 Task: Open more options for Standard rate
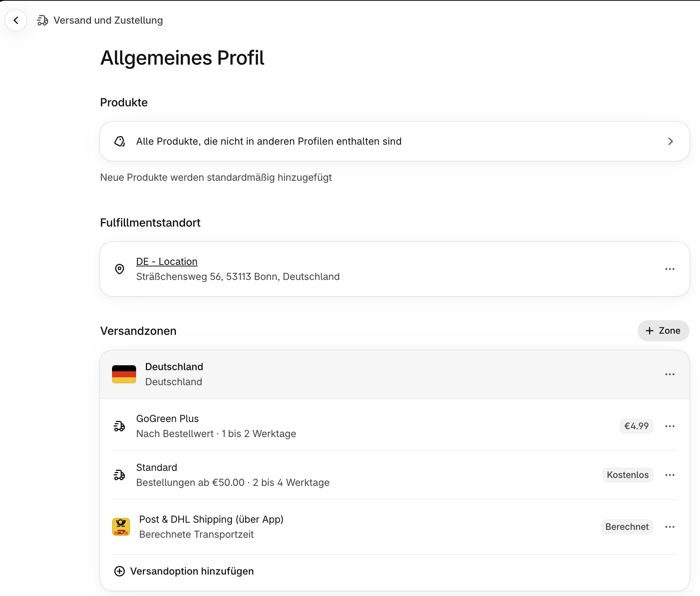[x=670, y=475]
